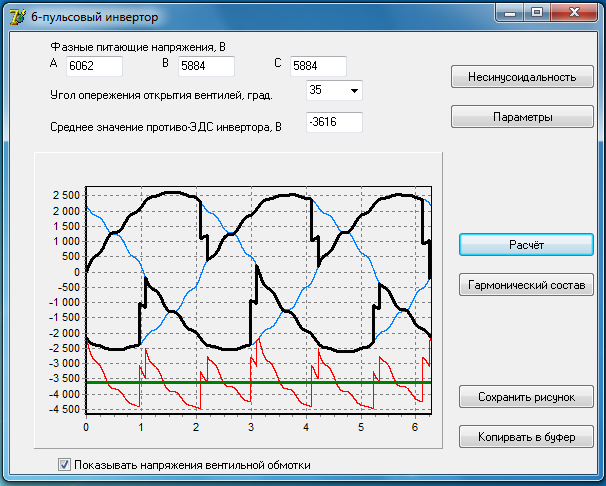Show the Гармонический состав
This screenshot has height=486, width=606.
(x=526, y=285)
